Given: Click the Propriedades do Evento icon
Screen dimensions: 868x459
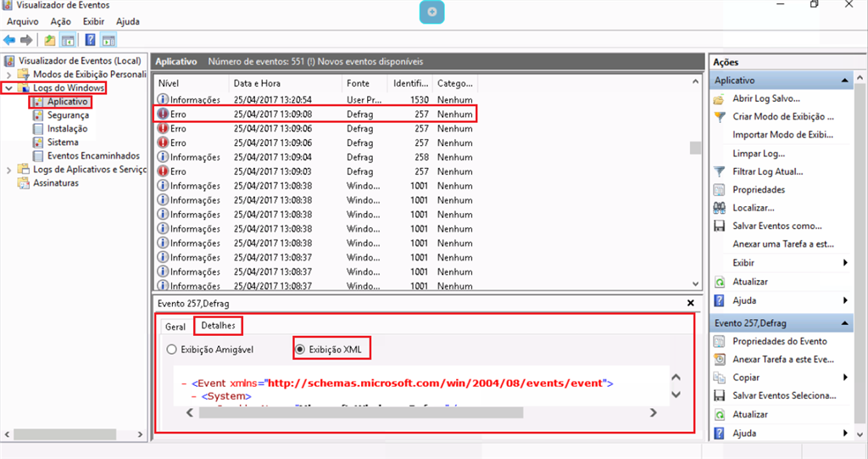Looking at the screenshot, I should point(719,341).
